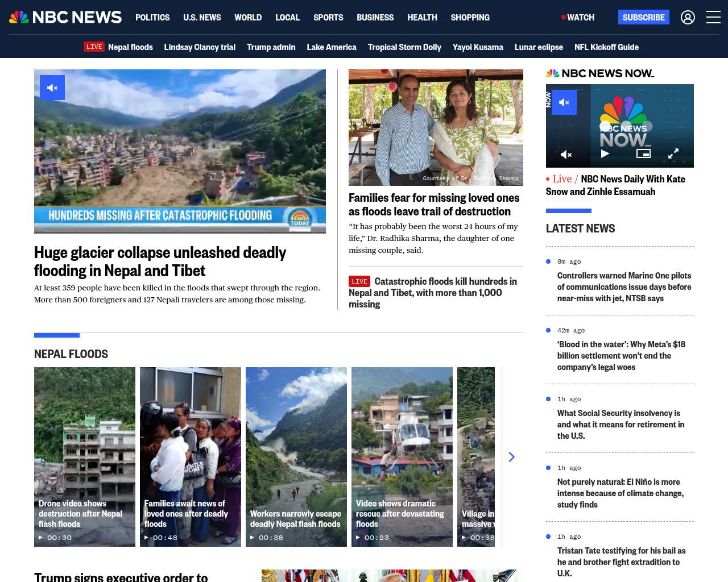Read Marine One pilots NTSB story

[624, 287]
